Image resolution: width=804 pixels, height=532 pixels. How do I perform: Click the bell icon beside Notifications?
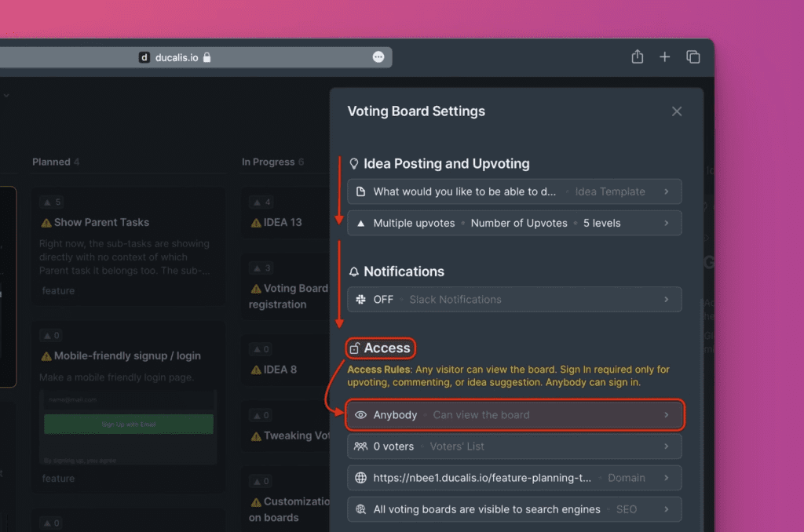pos(354,271)
